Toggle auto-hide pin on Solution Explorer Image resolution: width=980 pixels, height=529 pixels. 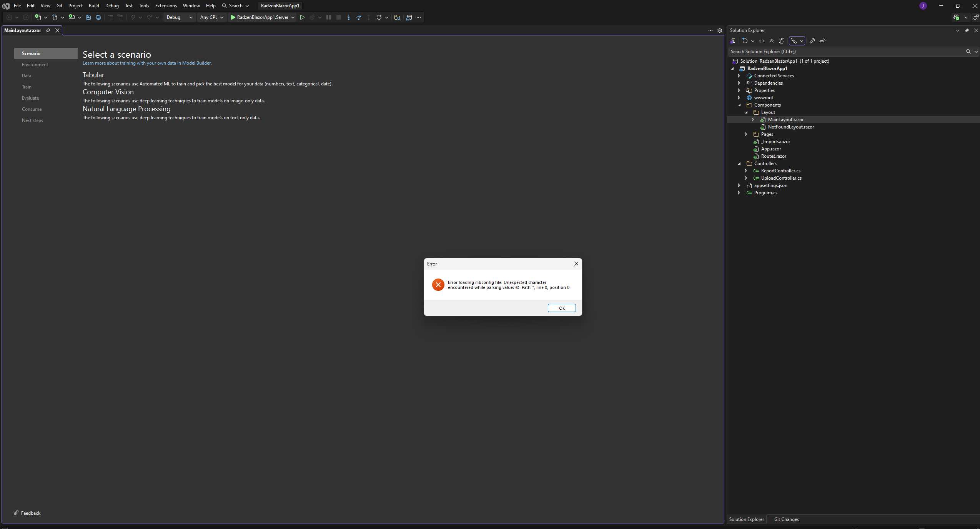(967, 30)
